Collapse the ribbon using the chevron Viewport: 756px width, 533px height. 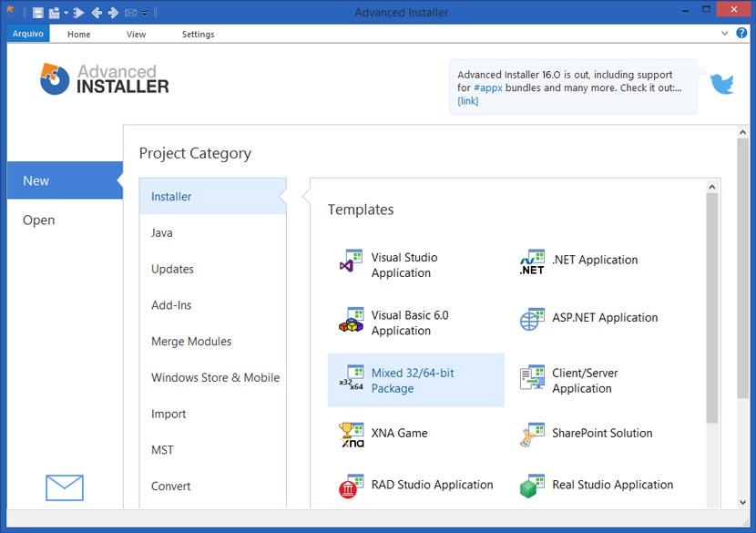click(726, 33)
